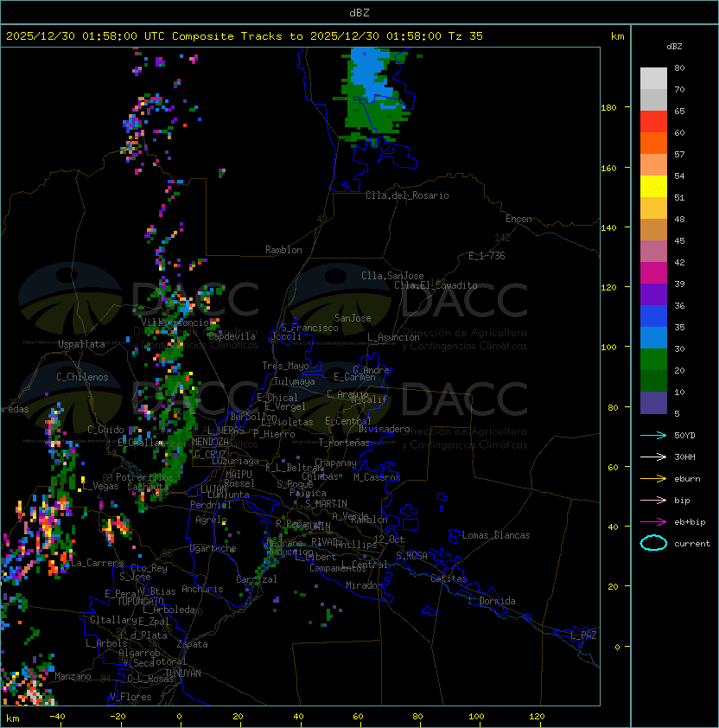Click the 'current' legend label
Viewport: 719px width, 728px height.
692,543
